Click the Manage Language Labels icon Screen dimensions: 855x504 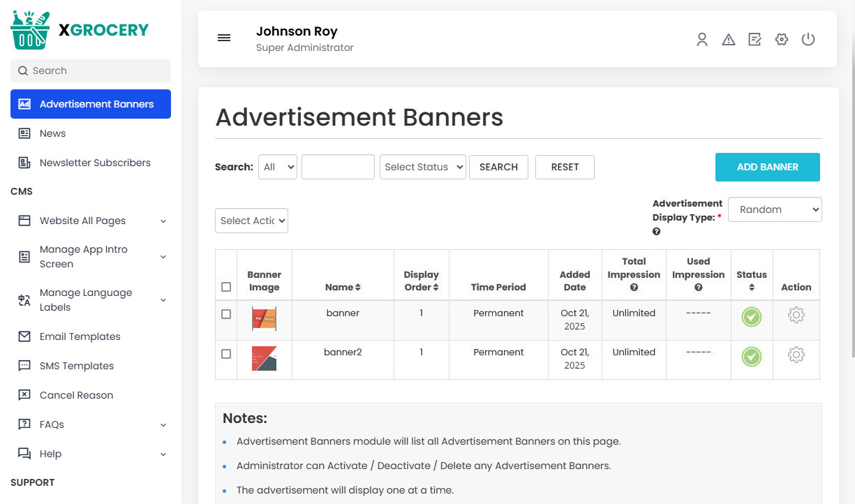[x=24, y=299]
